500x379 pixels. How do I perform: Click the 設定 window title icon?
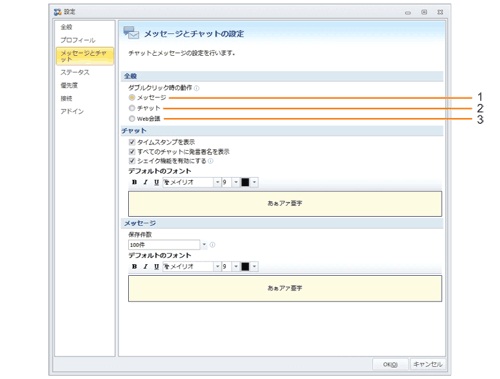pyautogui.click(x=58, y=12)
